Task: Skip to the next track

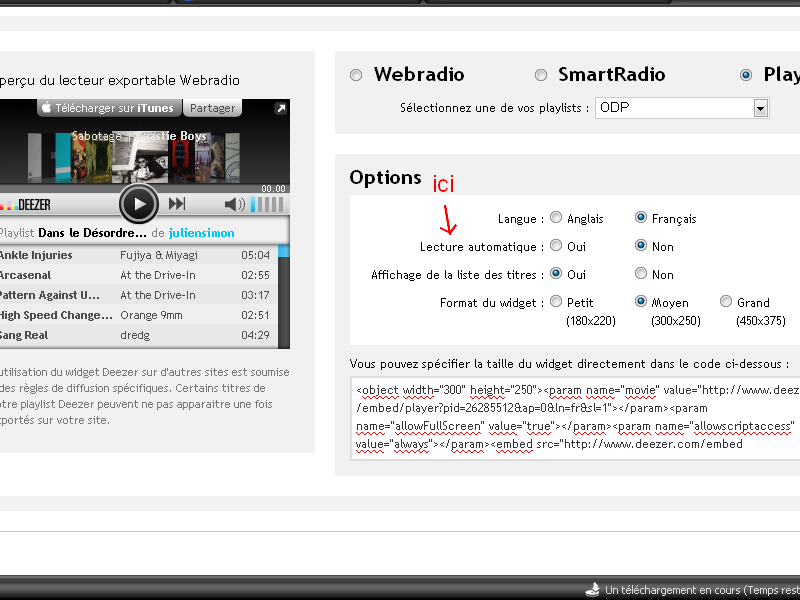Action: (x=177, y=204)
